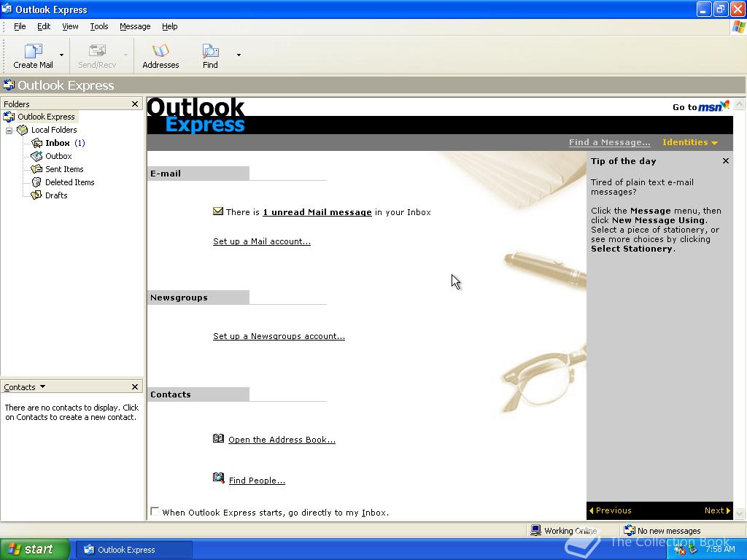Open the Inbox folder icon

tap(36, 143)
